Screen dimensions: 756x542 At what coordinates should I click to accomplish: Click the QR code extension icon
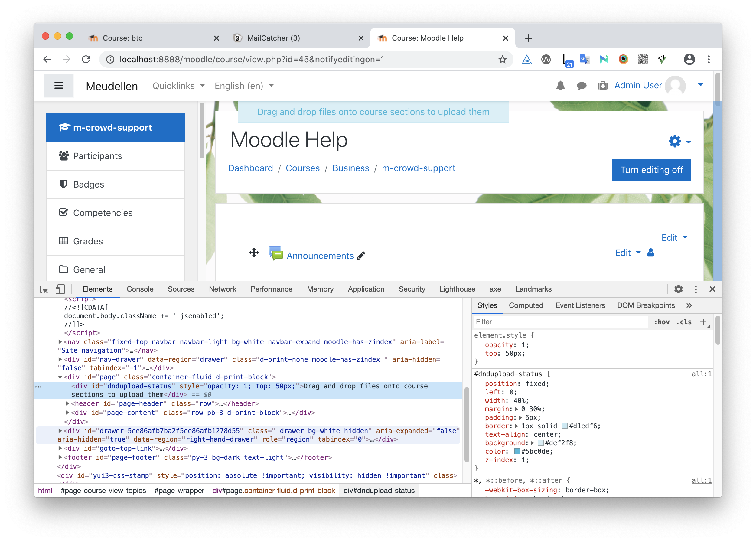(642, 59)
